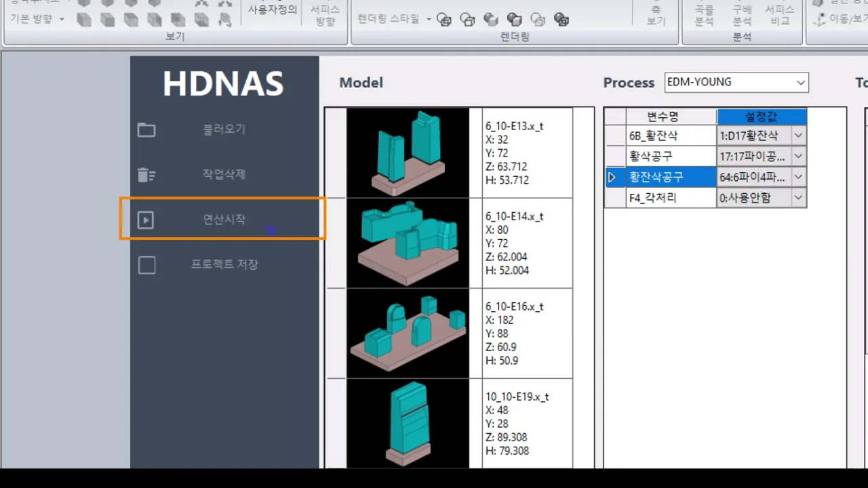Click fourth view cube icon next to 기본 방향

155,20
